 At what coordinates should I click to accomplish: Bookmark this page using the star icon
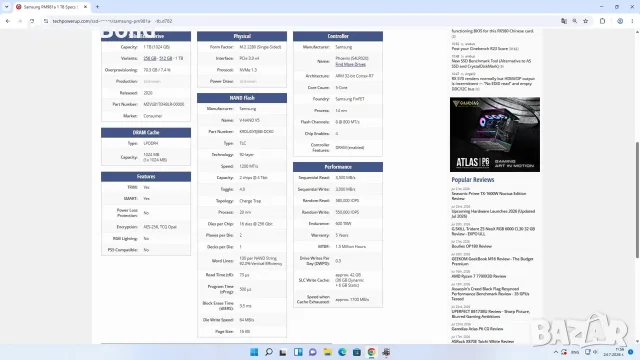click(x=586, y=21)
